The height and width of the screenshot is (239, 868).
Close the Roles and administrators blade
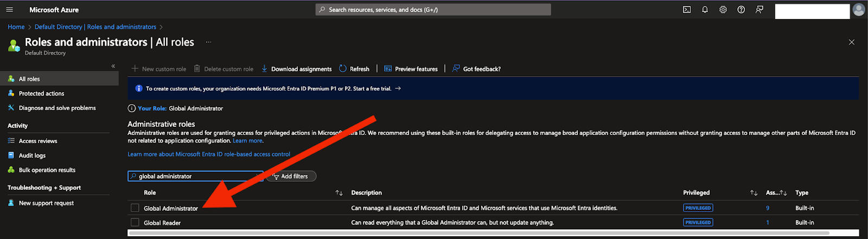tap(852, 42)
